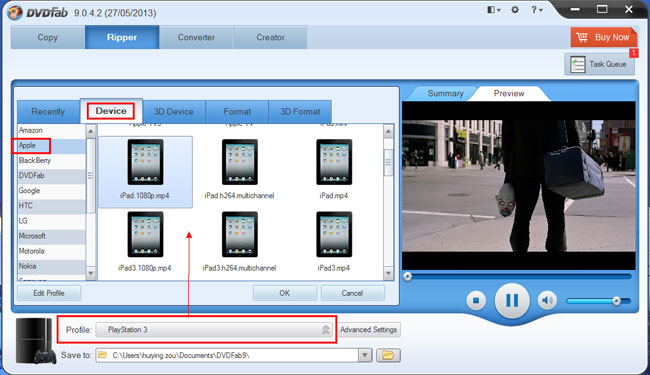Expand the Save to path dropdown
The height and width of the screenshot is (375, 650).
click(x=365, y=355)
